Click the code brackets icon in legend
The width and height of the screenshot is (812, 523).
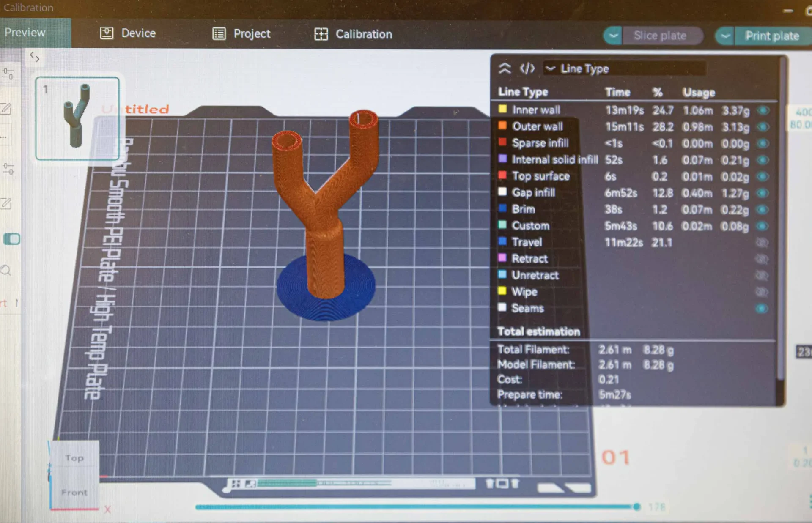pos(527,68)
